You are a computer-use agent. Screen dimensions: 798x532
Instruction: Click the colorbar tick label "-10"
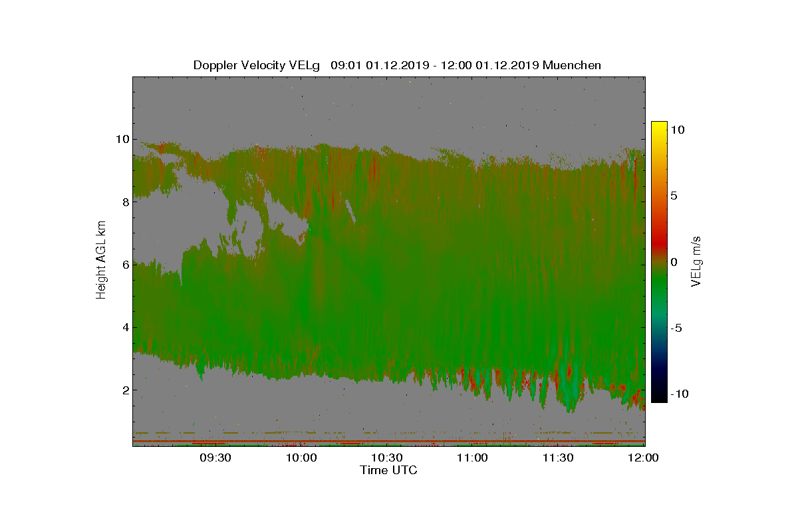681,394
